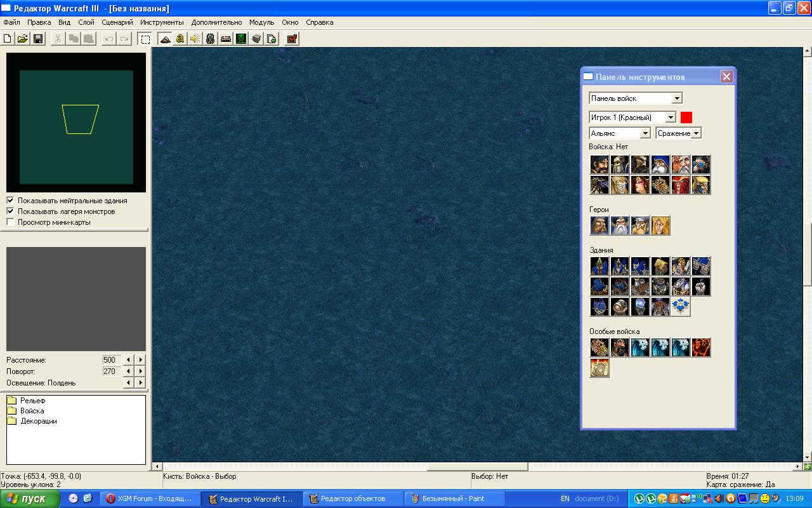
Task: Open the Object editor helmet icon
Action: pos(211,39)
